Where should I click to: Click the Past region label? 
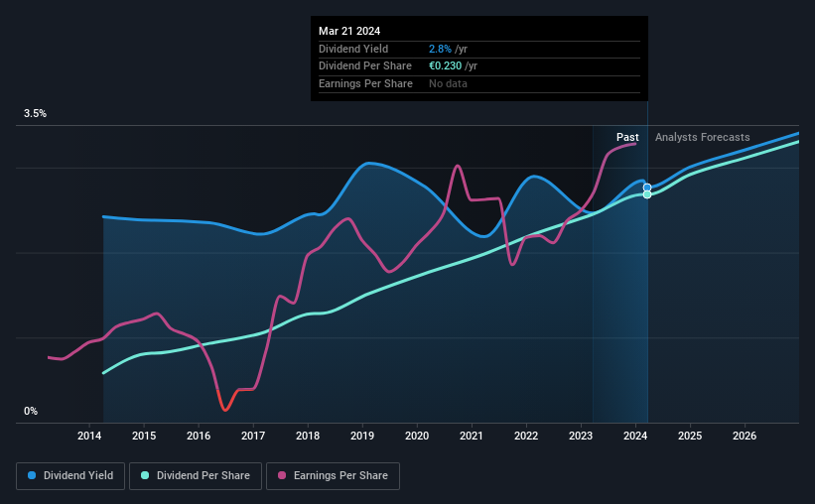627,137
